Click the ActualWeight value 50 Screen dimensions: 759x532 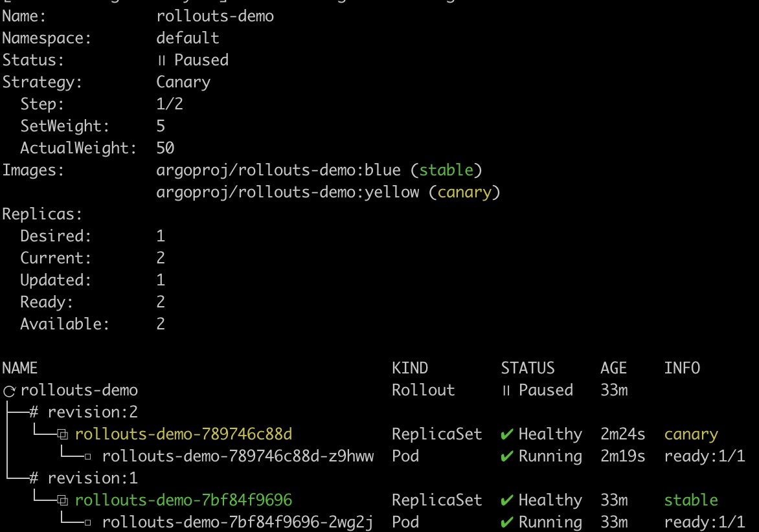165,148
